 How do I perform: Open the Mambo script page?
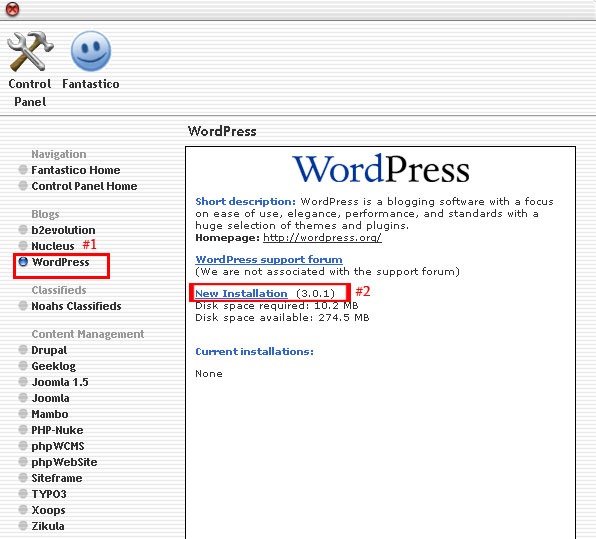(x=50, y=414)
